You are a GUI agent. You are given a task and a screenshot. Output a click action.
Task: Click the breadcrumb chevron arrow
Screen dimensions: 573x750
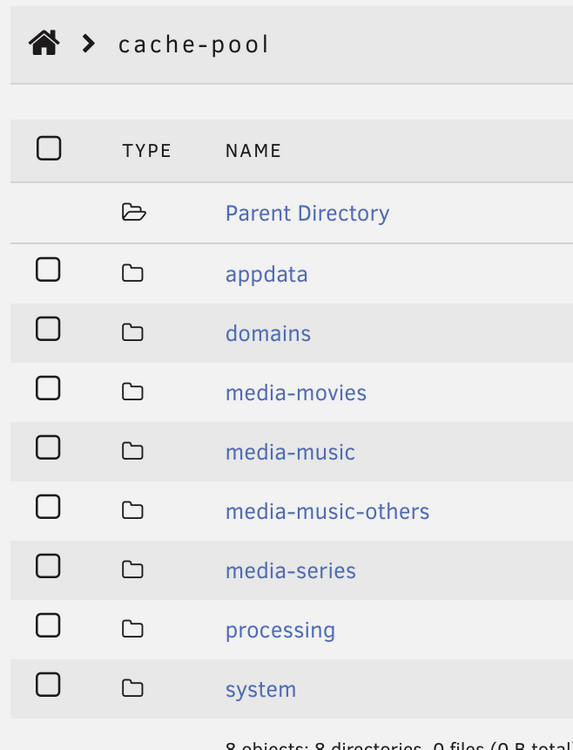88,44
